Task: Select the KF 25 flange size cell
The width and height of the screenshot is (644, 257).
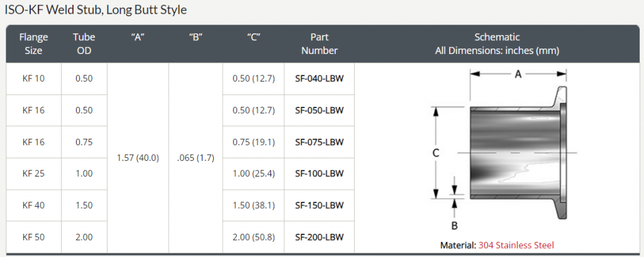Action: tap(33, 173)
